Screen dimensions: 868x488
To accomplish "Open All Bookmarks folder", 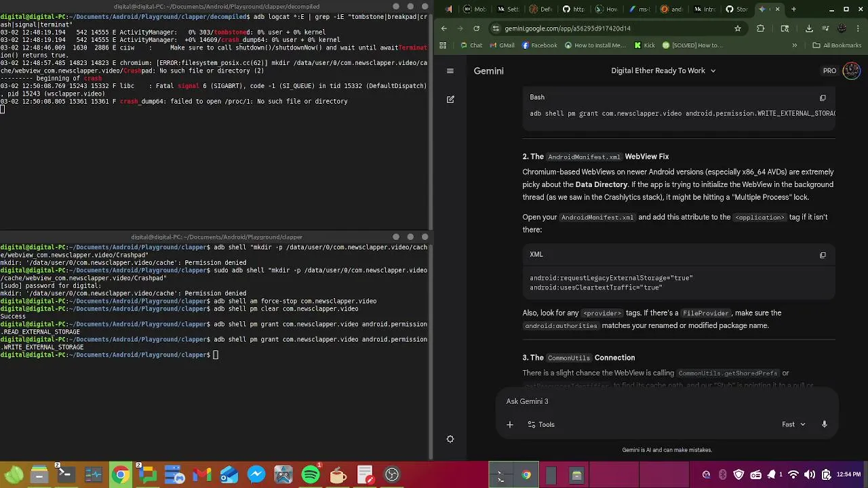I will click(x=837, y=45).
